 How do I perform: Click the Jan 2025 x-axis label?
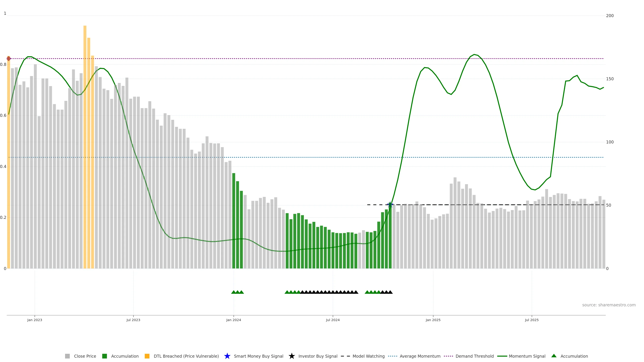pos(433,320)
